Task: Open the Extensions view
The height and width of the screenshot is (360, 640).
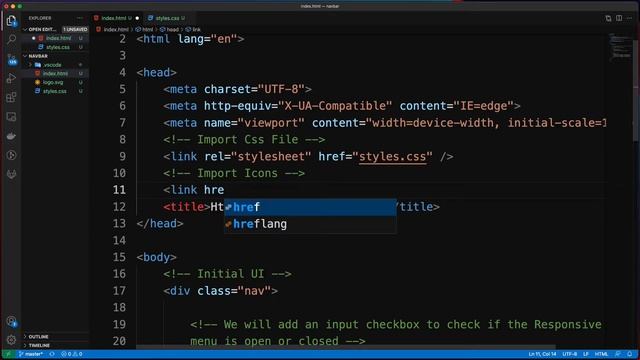Action: click(11, 98)
